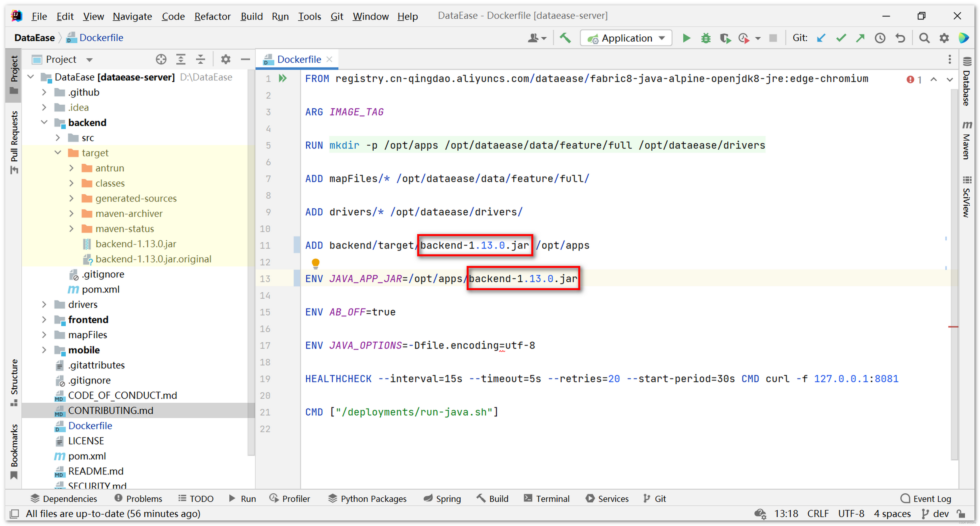Screen dimensions: 980x526
Task: Click the Debug bug icon
Action: tap(706, 38)
